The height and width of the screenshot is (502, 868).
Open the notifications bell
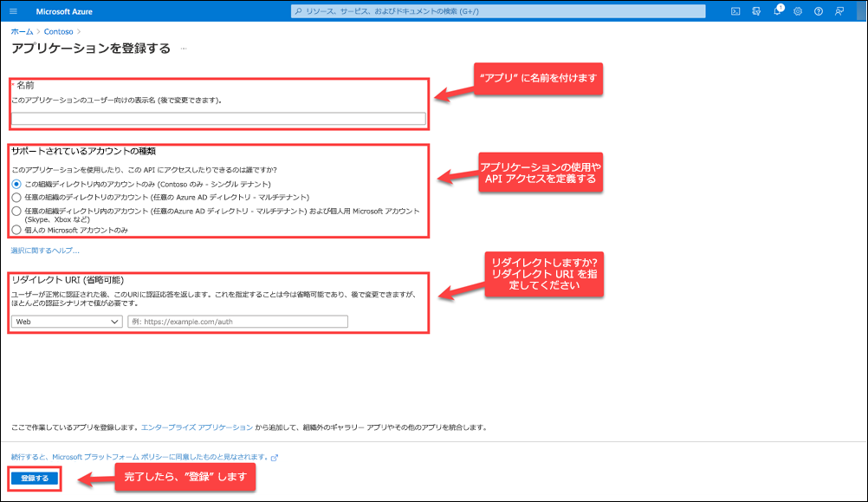[777, 11]
